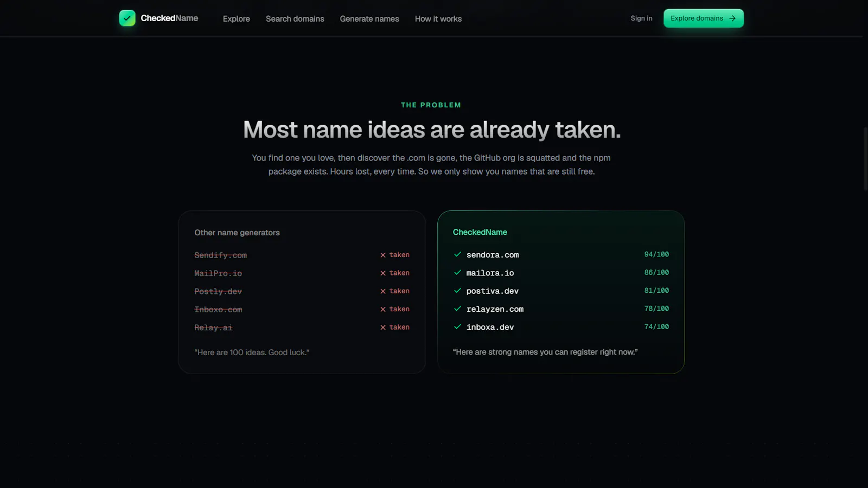Click the CheckedName green checkmark logo icon

(x=127, y=18)
